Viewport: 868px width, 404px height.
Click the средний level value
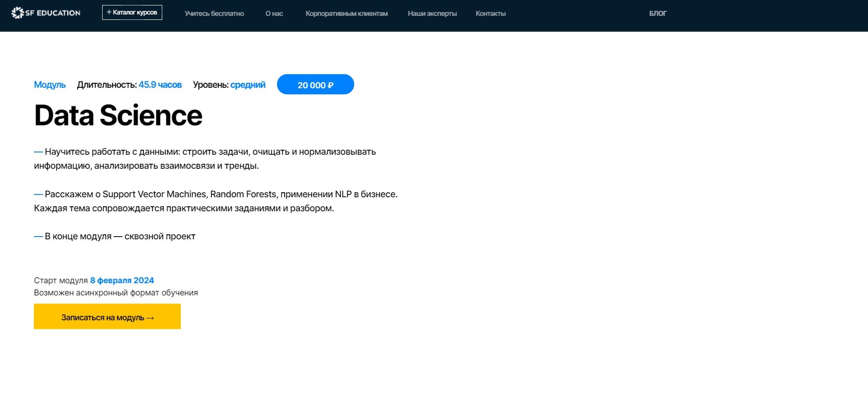[248, 85]
